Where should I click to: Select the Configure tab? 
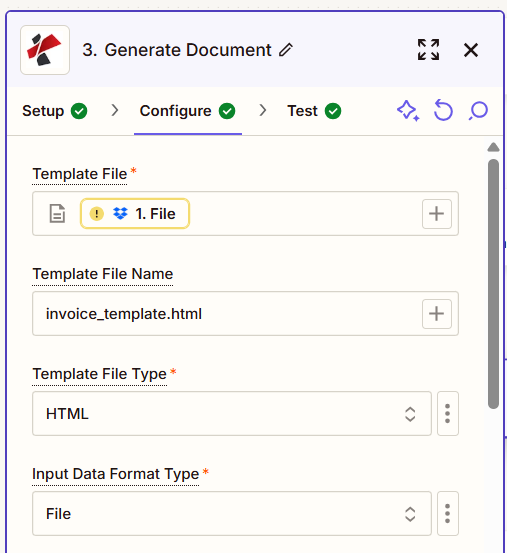click(188, 111)
